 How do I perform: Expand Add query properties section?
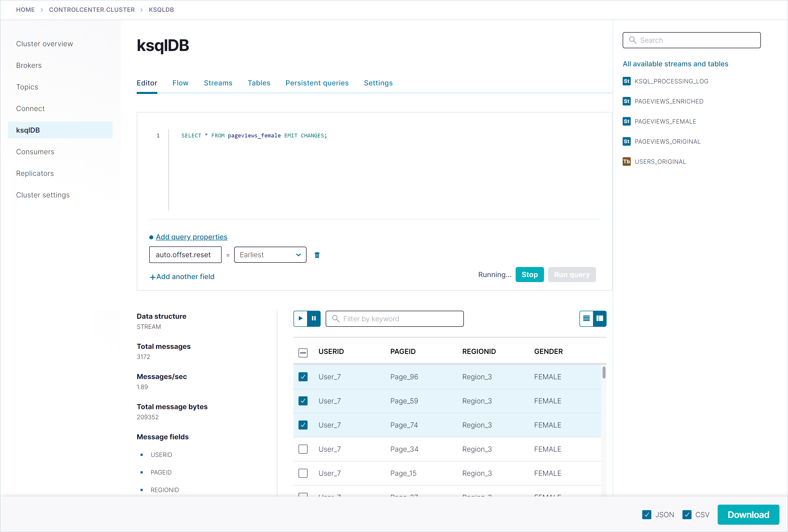(x=191, y=237)
